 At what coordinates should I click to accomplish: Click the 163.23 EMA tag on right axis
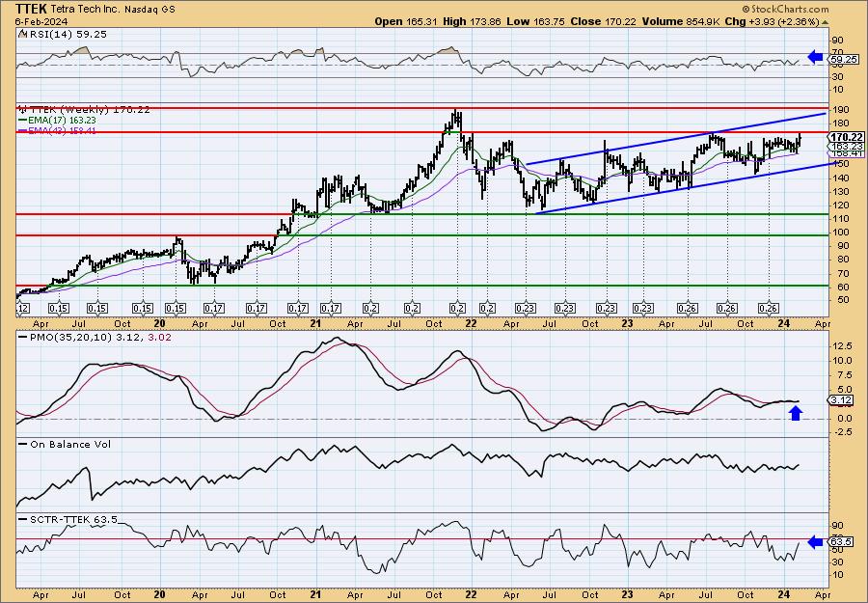coord(846,147)
